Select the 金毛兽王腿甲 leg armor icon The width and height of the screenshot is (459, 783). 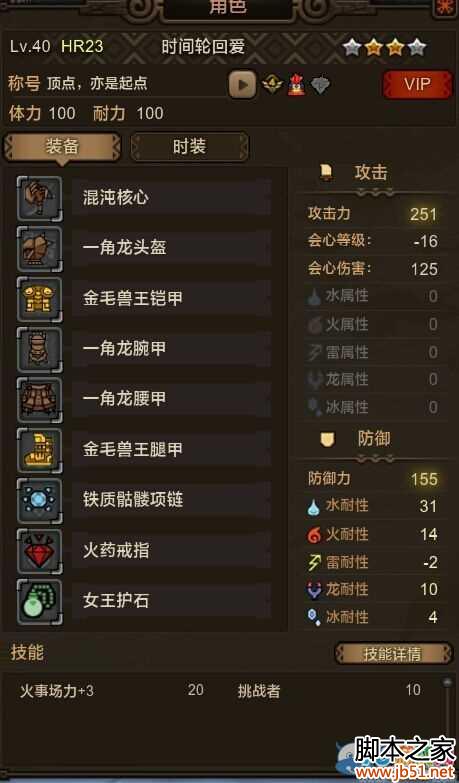click(39, 450)
